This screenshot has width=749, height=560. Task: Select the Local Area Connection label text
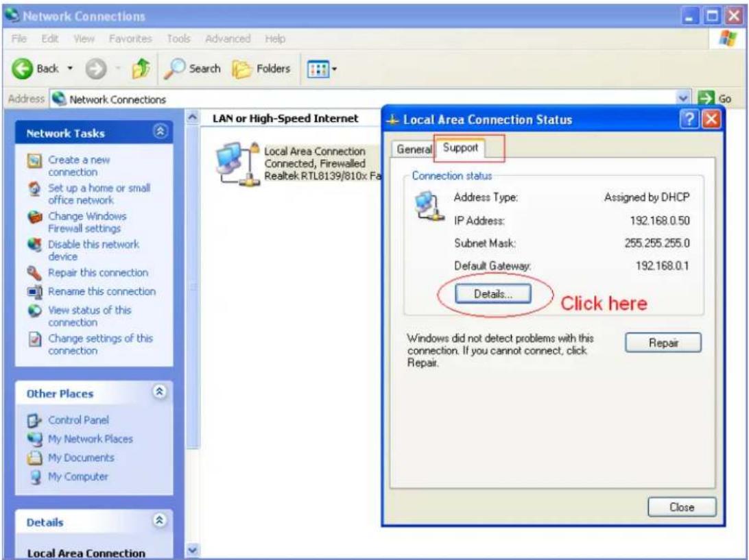[314, 151]
